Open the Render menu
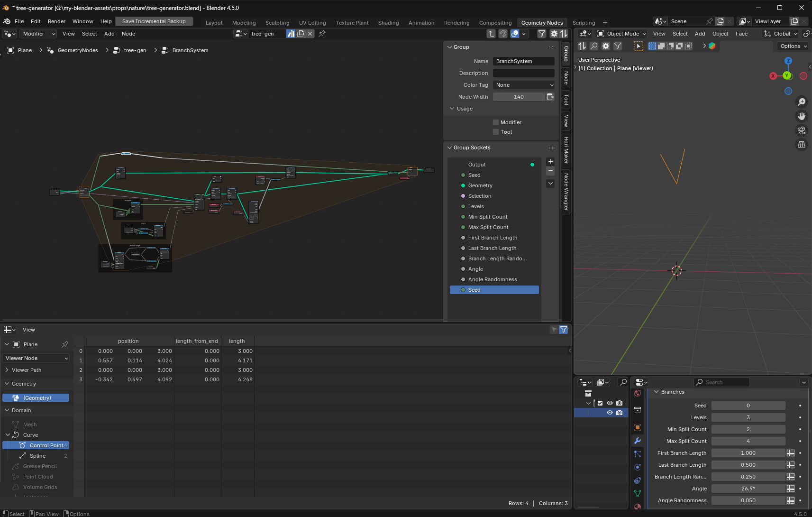Image resolution: width=812 pixels, height=517 pixels. pyautogui.click(x=56, y=21)
